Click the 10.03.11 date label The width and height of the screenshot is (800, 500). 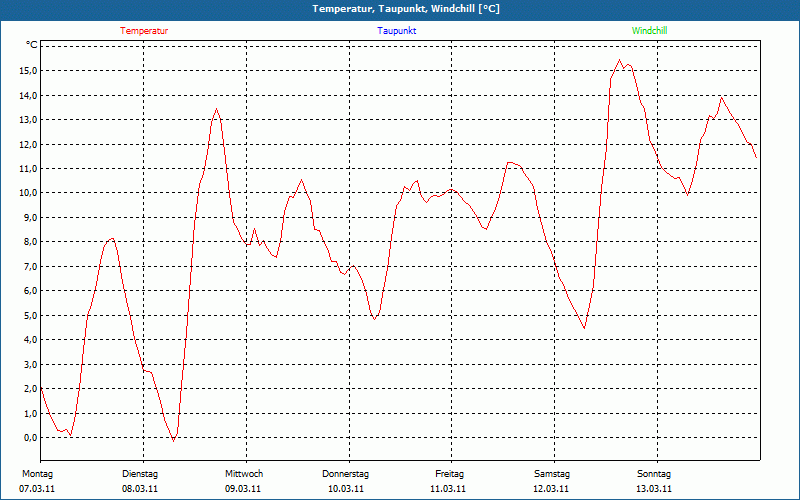coord(346,489)
